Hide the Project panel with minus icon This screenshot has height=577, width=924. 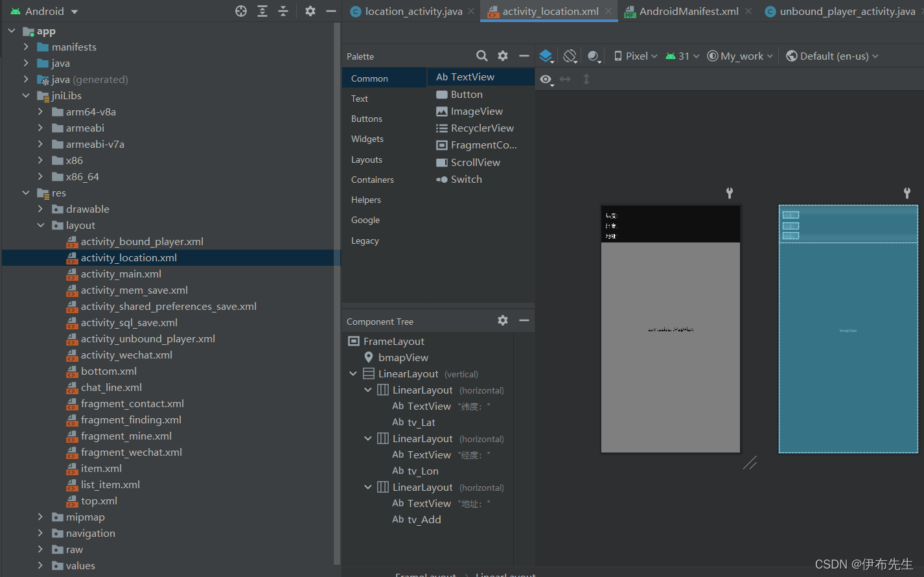click(331, 11)
